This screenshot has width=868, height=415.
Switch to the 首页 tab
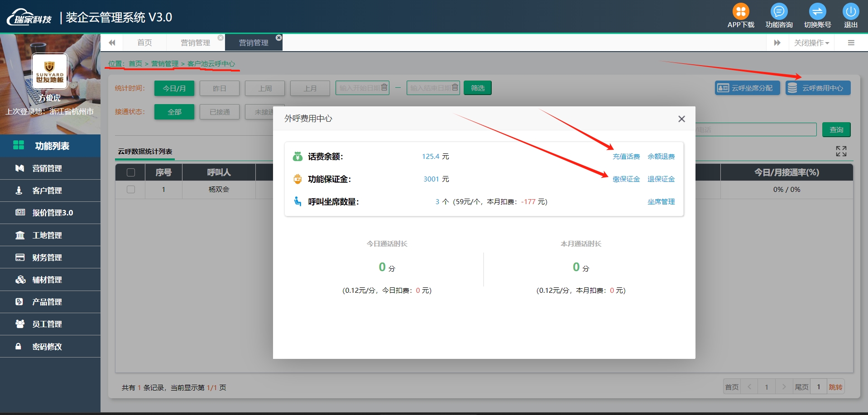coord(144,43)
